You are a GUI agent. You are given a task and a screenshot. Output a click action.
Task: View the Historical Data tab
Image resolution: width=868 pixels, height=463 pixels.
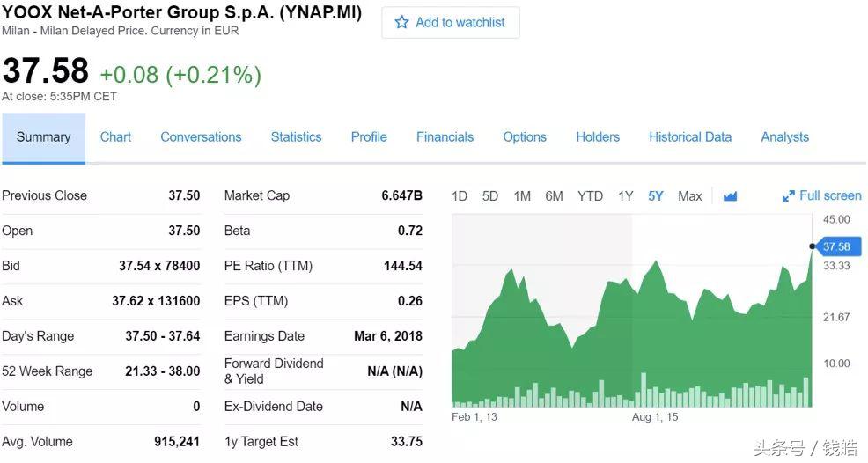point(690,137)
